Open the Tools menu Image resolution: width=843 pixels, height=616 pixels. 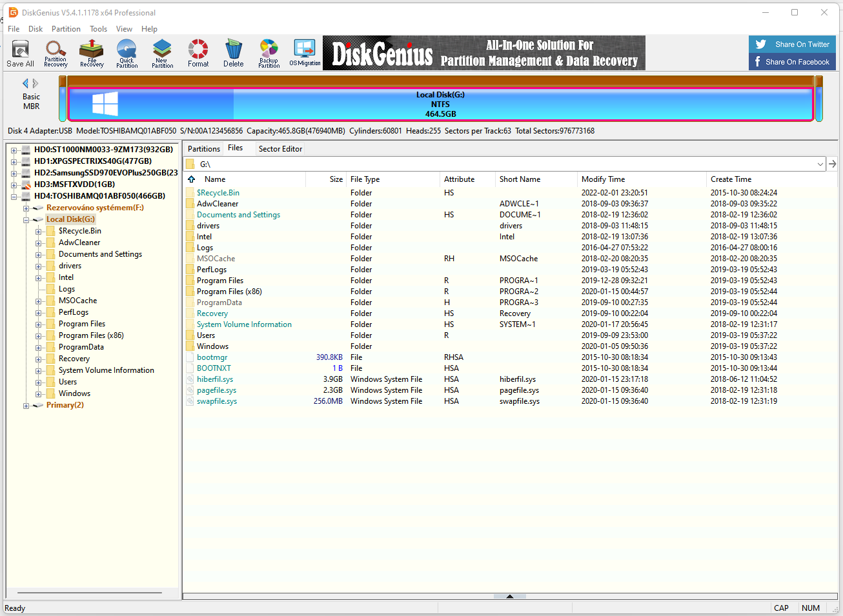click(98, 29)
